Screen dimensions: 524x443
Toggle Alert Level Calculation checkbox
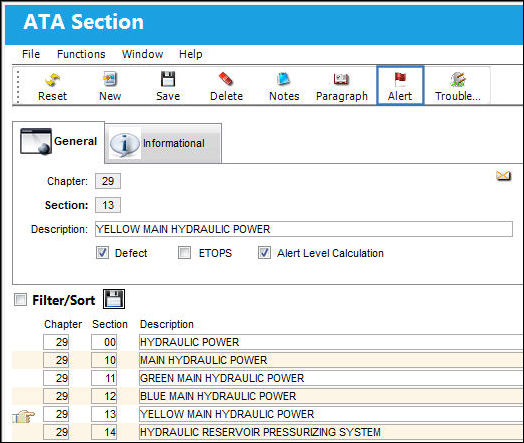pos(264,253)
